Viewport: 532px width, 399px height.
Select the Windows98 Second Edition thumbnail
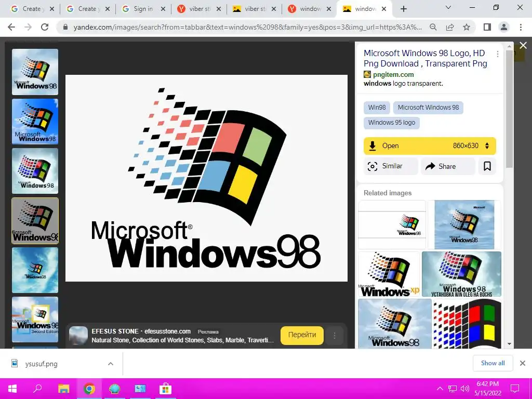pos(35,320)
